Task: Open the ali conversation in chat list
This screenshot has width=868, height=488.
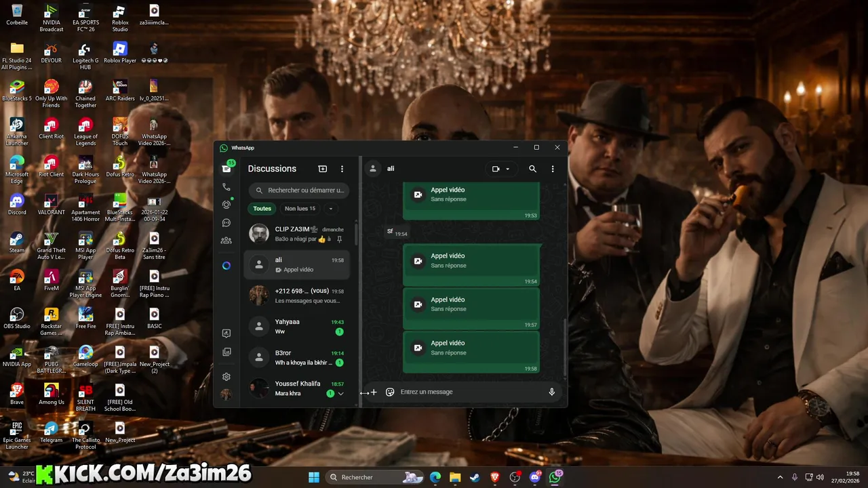Action: click(297, 264)
